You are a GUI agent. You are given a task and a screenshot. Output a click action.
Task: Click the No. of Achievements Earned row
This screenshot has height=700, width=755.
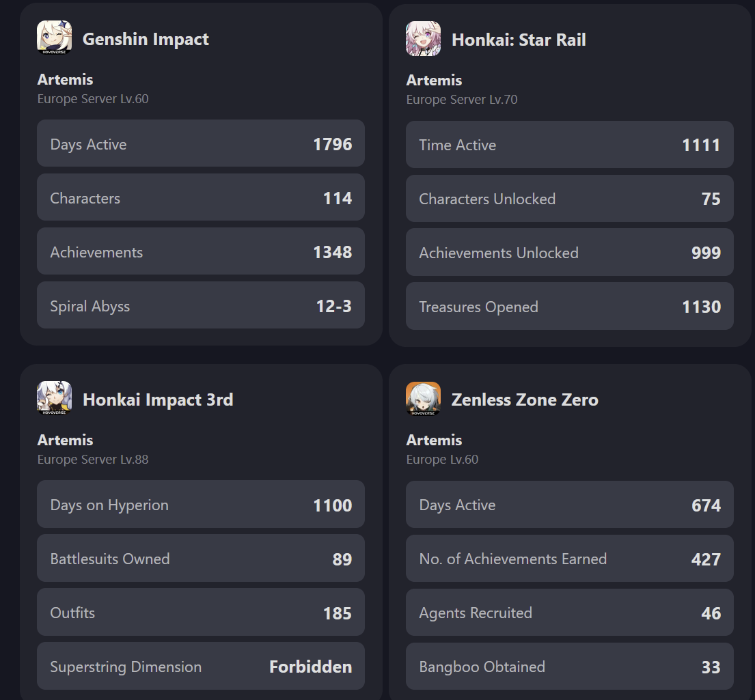[x=570, y=559]
